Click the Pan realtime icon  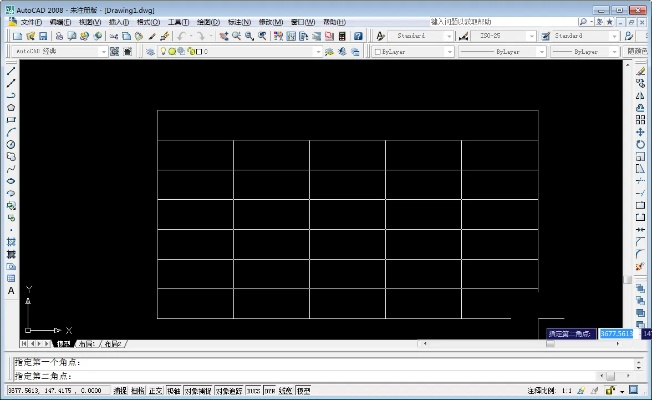click(224, 36)
